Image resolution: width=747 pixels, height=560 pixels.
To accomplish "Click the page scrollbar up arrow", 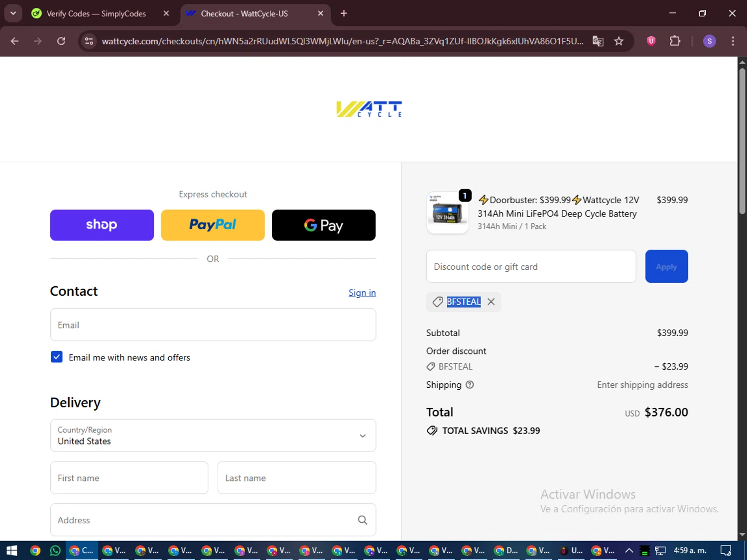I will [x=742, y=62].
